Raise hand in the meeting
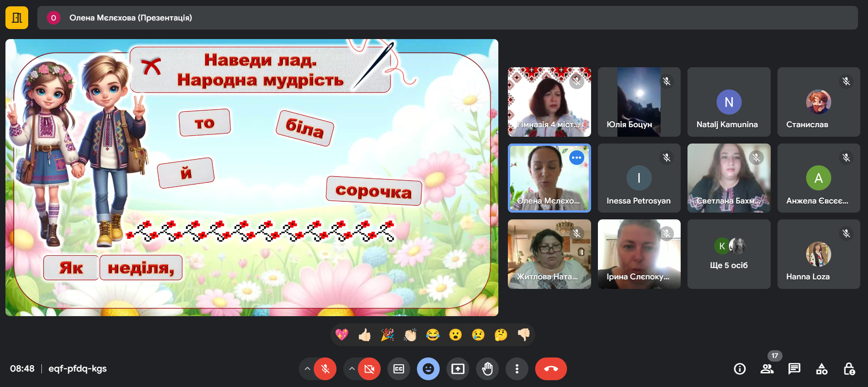 pos(487,369)
